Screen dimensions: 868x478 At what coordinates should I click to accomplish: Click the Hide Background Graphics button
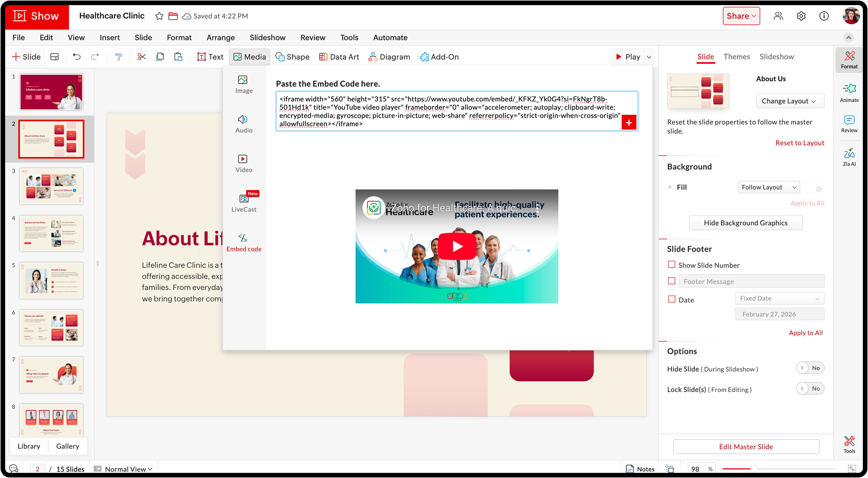pyautogui.click(x=745, y=223)
